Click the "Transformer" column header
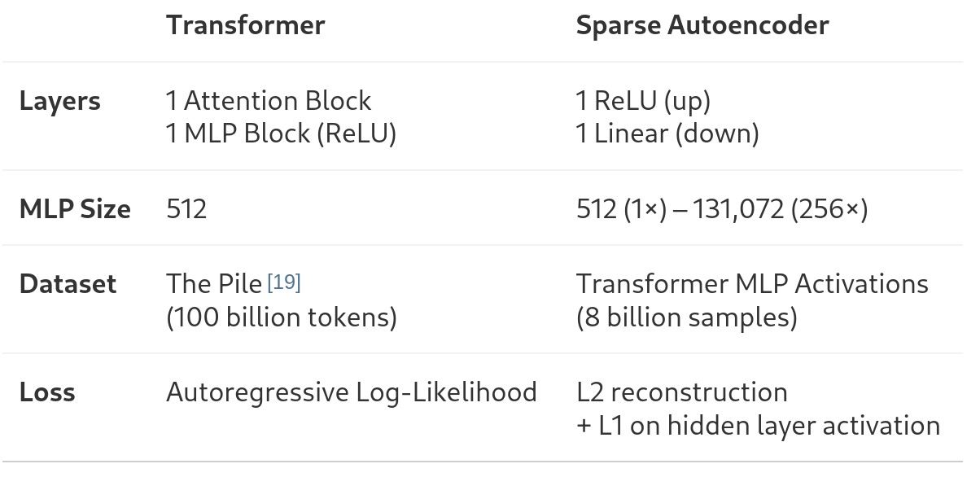The height and width of the screenshot is (477, 980). 245,25
